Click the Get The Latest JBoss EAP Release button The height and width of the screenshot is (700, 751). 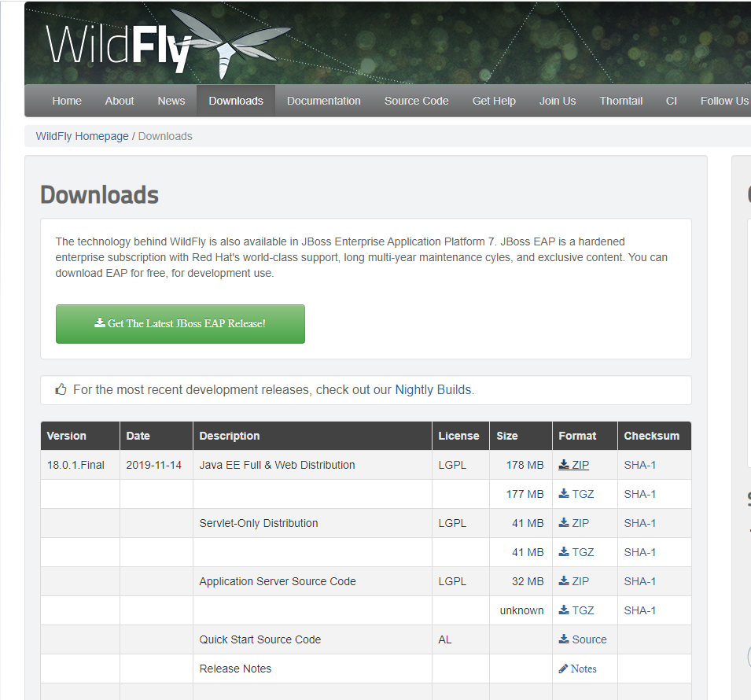180,323
